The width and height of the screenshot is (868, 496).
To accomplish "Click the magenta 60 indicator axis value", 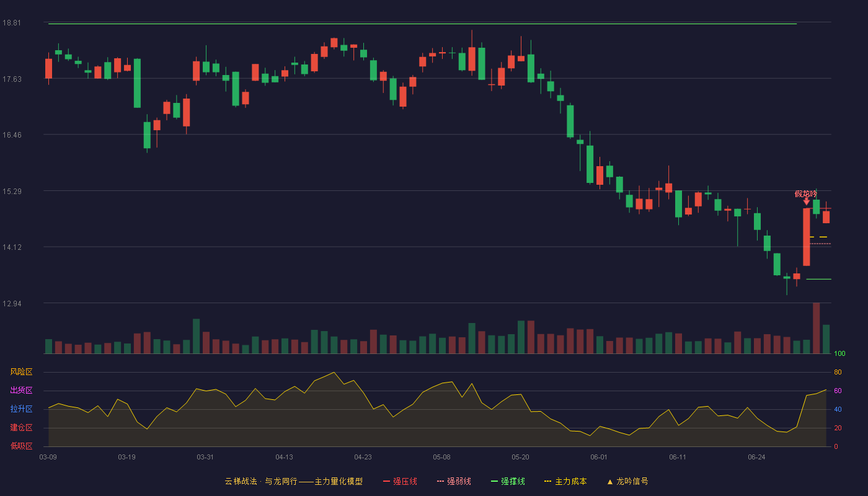I will click(x=838, y=391).
